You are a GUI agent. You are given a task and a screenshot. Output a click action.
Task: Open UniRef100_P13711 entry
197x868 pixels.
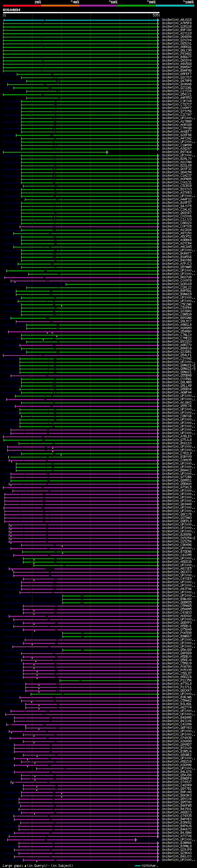click(177, 687)
